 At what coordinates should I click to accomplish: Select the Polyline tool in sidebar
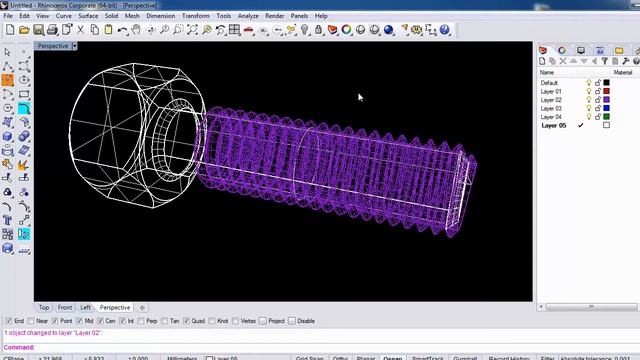[7, 66]
